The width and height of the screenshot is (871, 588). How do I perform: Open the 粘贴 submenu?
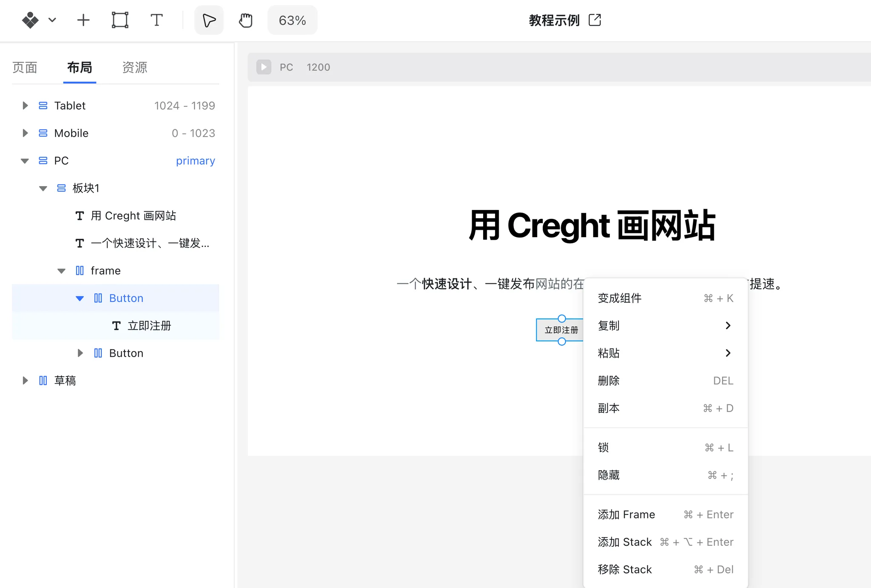tap(666, 353)
